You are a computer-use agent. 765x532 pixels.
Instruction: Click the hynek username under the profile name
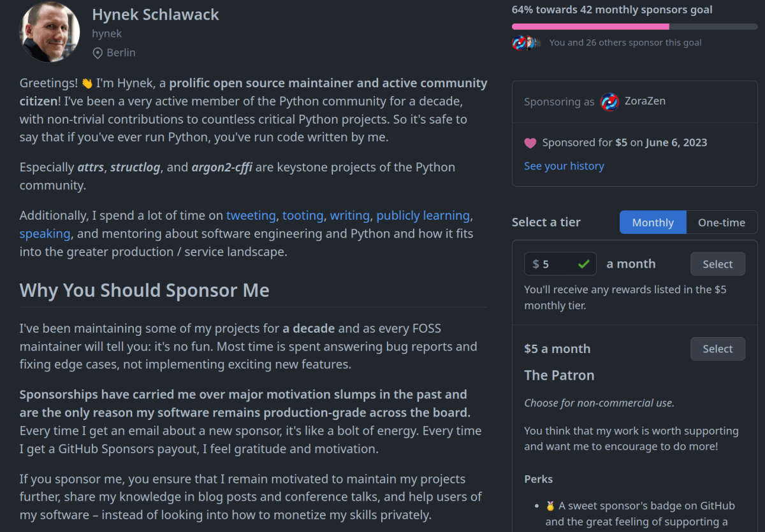coord(106,33)
